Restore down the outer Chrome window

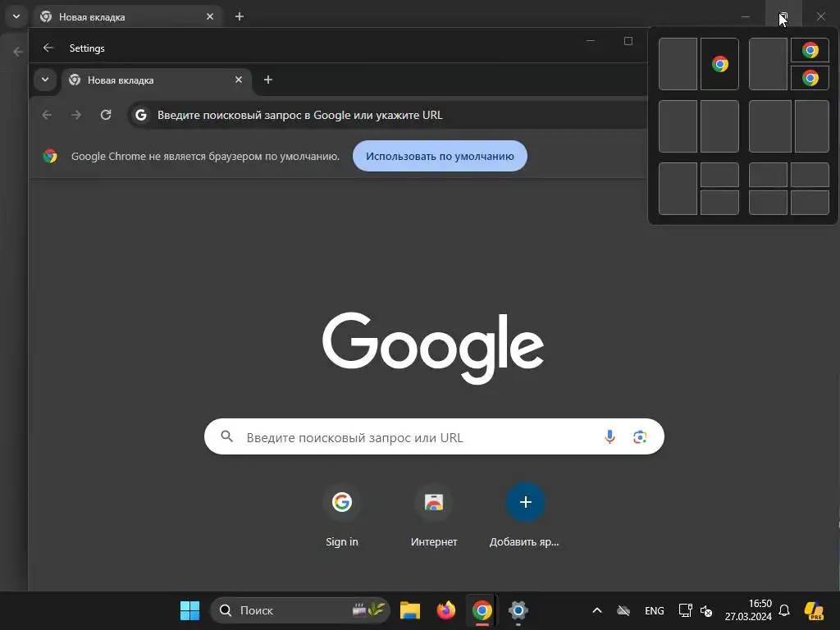783,16
